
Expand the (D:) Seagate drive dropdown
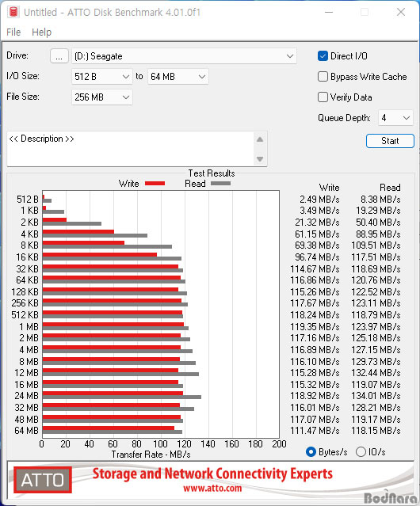coord(184,56)
